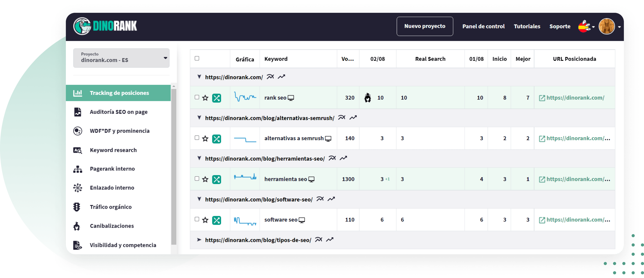Click the sidebar vertical scrollbar

[x=174, y=167]
